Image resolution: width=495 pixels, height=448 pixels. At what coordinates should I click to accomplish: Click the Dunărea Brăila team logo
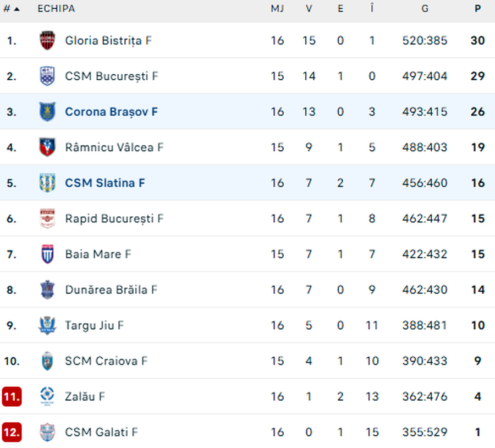47,289
